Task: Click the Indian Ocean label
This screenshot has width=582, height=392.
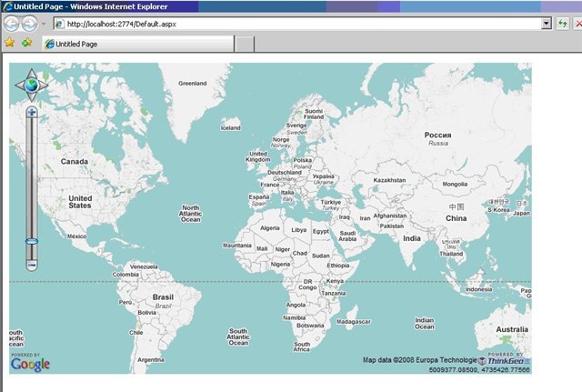Action: pos(425,323)
